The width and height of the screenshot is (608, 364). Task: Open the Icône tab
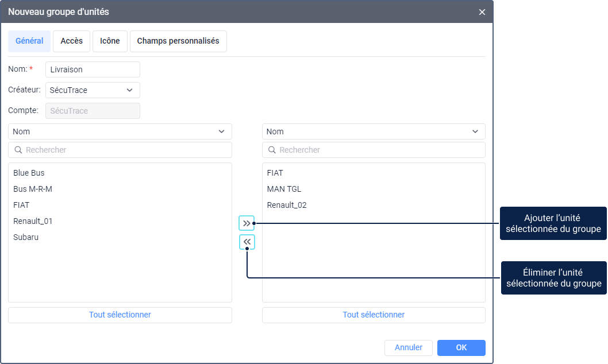110,41
